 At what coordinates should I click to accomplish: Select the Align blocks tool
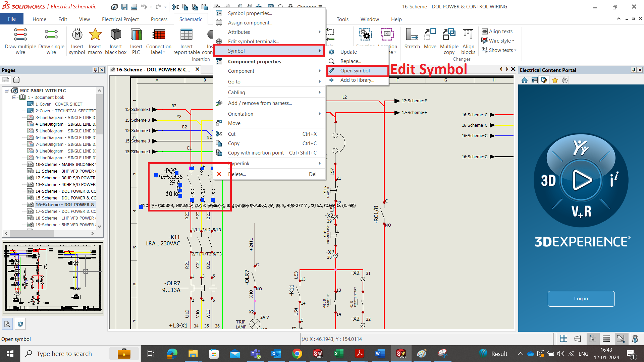pos(468,40)
